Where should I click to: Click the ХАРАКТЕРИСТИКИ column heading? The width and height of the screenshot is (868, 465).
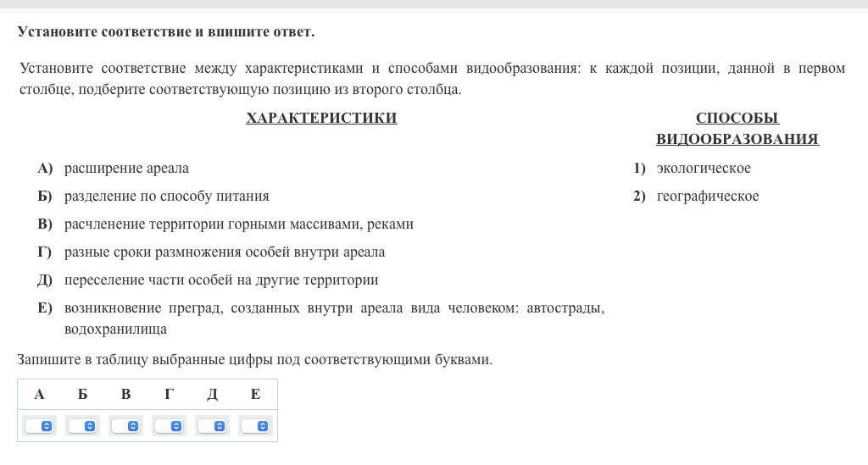[321, 119]
